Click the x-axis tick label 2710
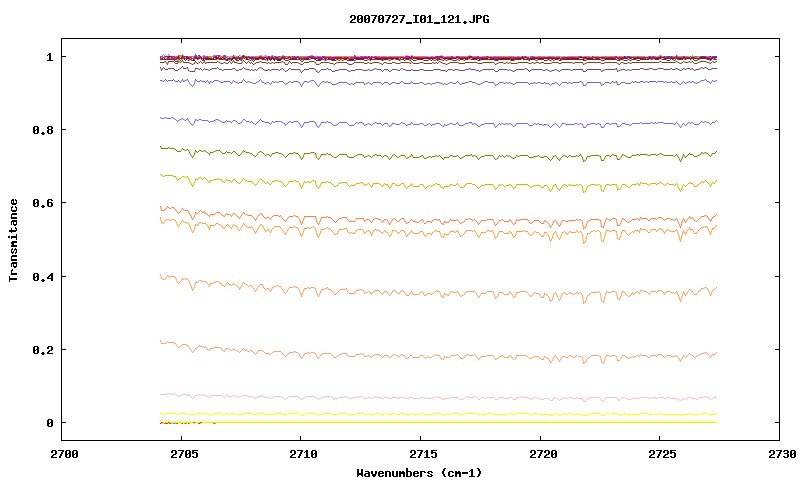This screenshot has height=480, width=800. click(303, 454)
